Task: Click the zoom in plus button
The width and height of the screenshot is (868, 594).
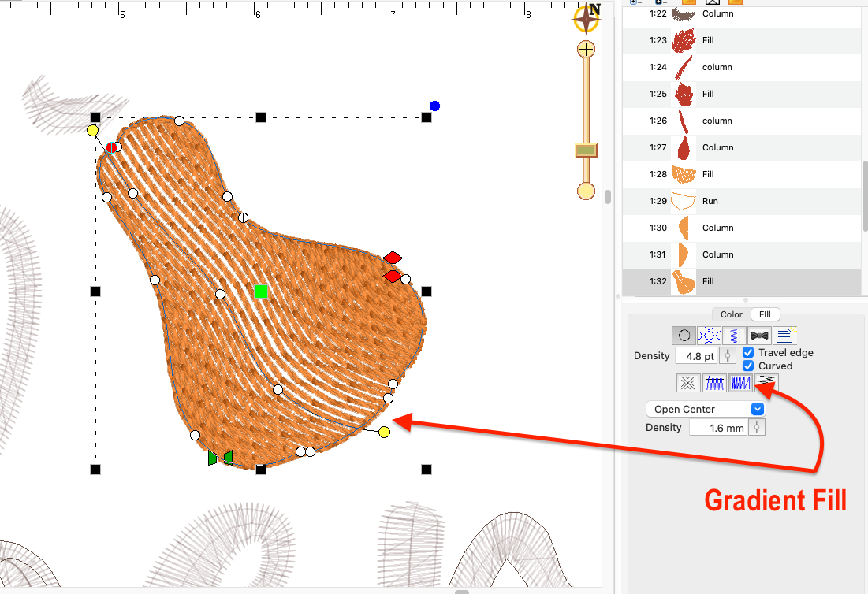Action: (586, 50)
